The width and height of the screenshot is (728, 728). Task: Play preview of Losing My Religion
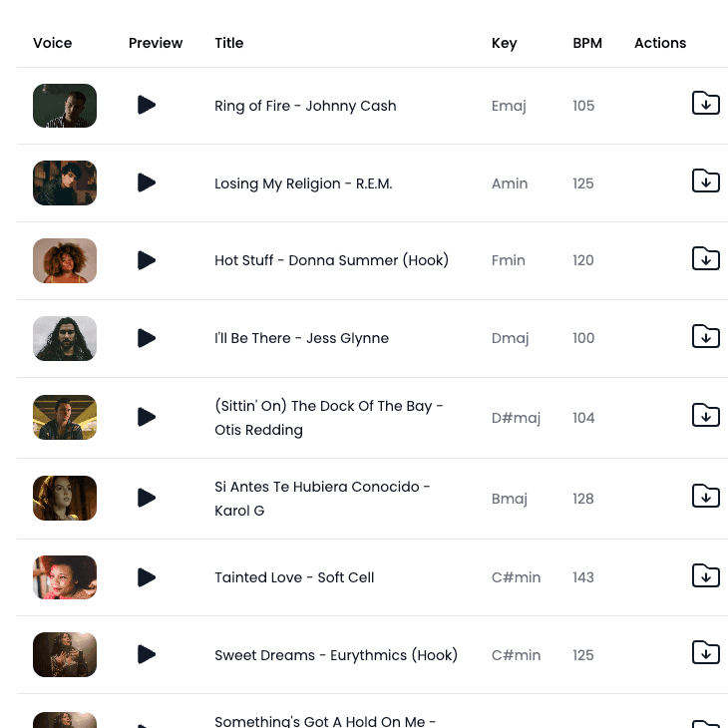(x=147, y=182)
